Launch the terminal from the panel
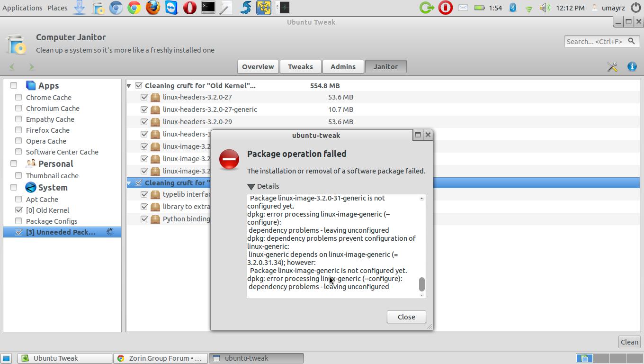Screen dimensions: 644x364 click(x=208, y=8)
